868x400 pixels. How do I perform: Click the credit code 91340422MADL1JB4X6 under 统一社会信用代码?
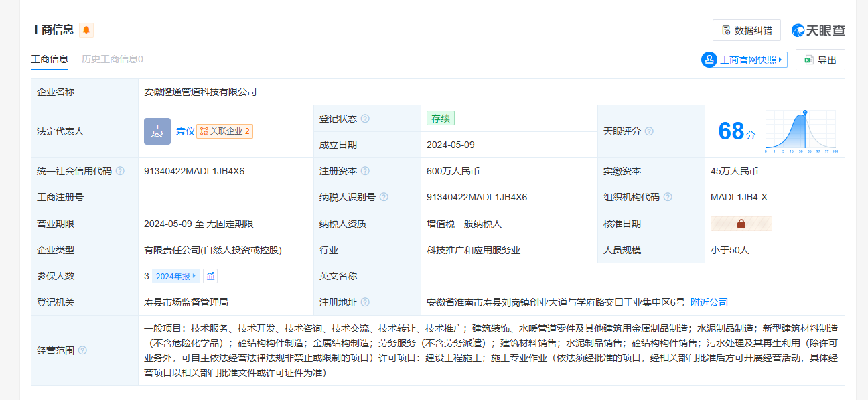coord(194,171)
